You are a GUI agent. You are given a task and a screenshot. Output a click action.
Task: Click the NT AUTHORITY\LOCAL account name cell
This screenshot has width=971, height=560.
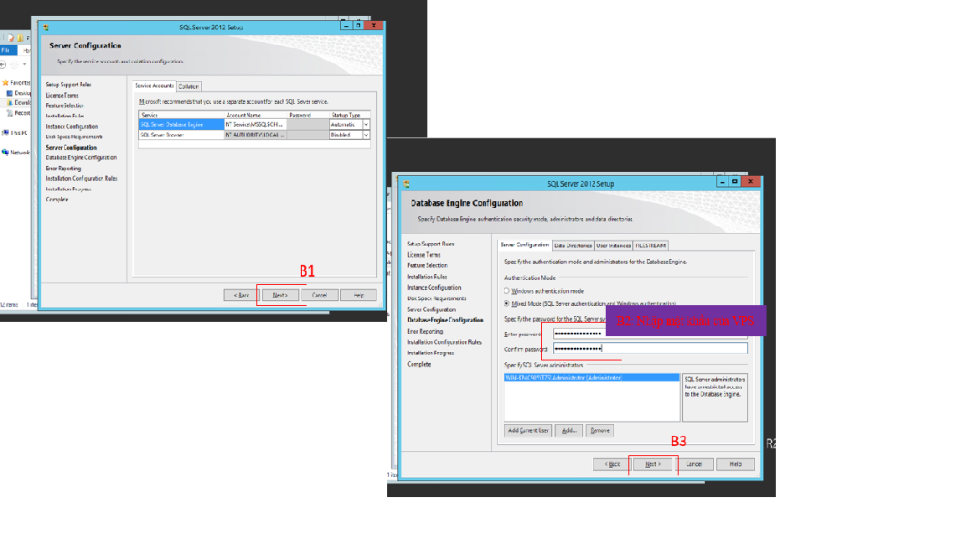[255, 135]
